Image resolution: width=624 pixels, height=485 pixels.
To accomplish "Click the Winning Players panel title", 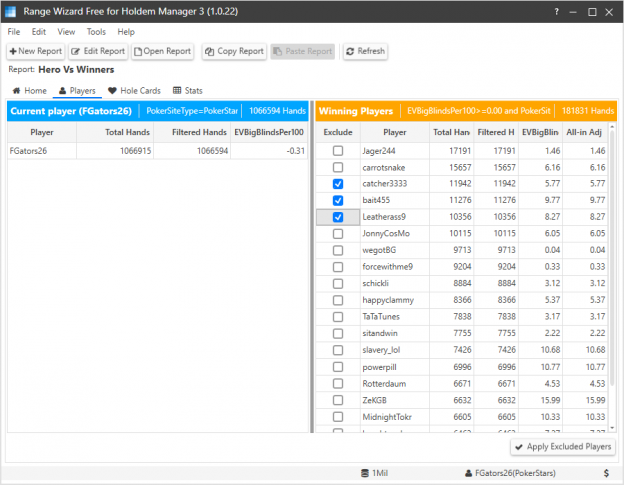I will tap(356, 111).
